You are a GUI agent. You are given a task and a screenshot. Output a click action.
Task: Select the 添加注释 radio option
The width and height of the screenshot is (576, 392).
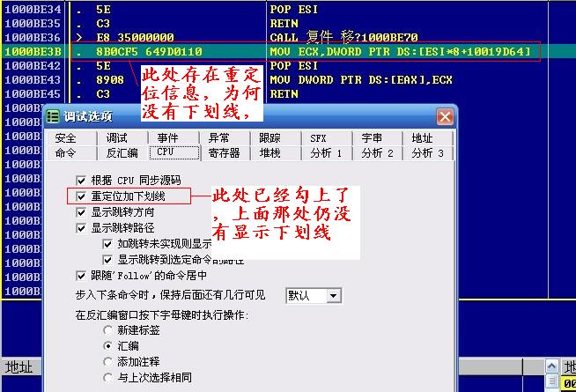(x=107, y=361)
